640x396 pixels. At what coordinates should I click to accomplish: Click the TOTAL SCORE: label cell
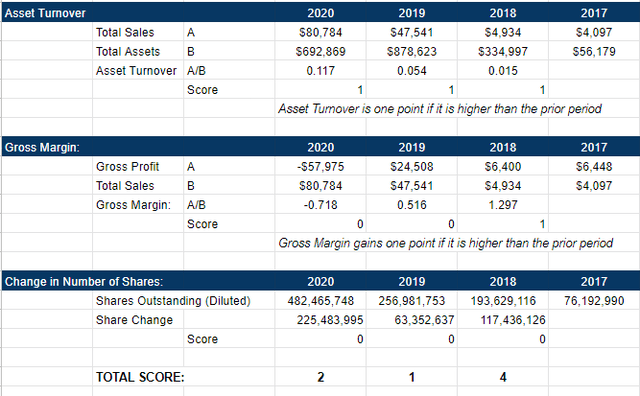coord(140,377)
